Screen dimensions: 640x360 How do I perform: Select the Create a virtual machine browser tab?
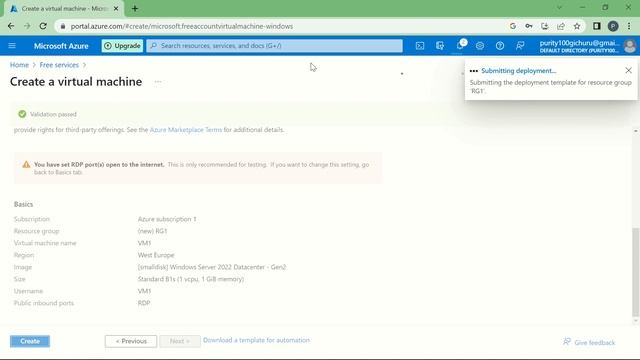point(63,9)
